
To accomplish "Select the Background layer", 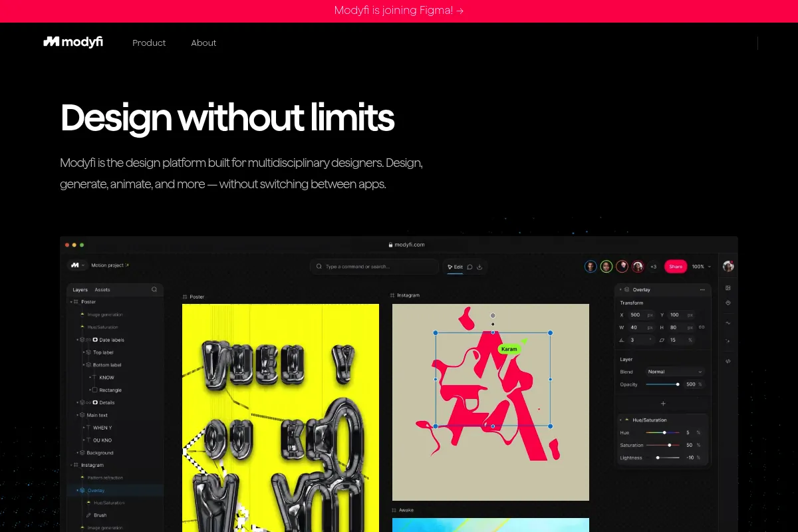I will click(x=100, y=453).
